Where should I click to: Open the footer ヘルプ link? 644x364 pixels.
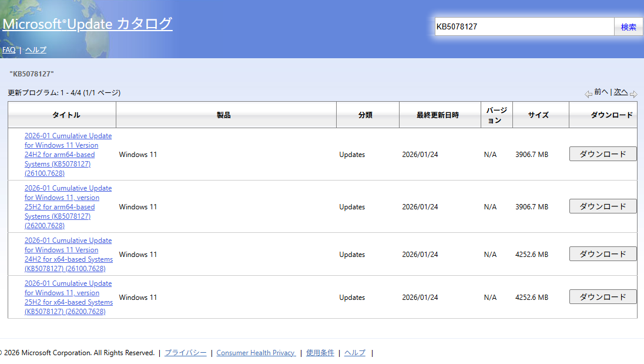(354, 352)
